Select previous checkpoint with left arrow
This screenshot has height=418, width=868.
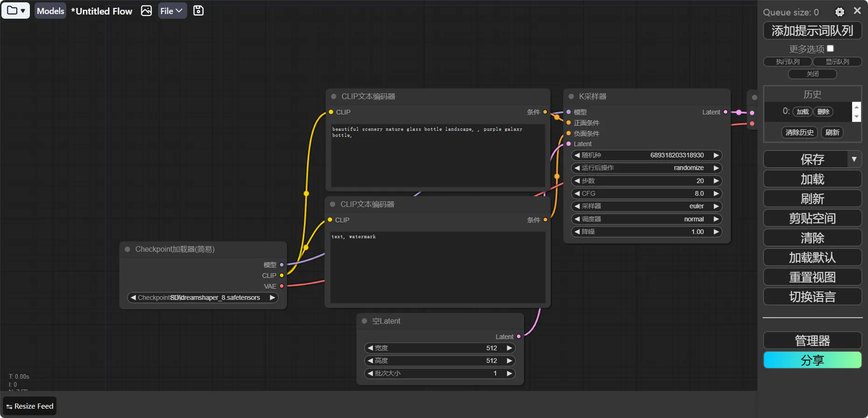(133, 298)
